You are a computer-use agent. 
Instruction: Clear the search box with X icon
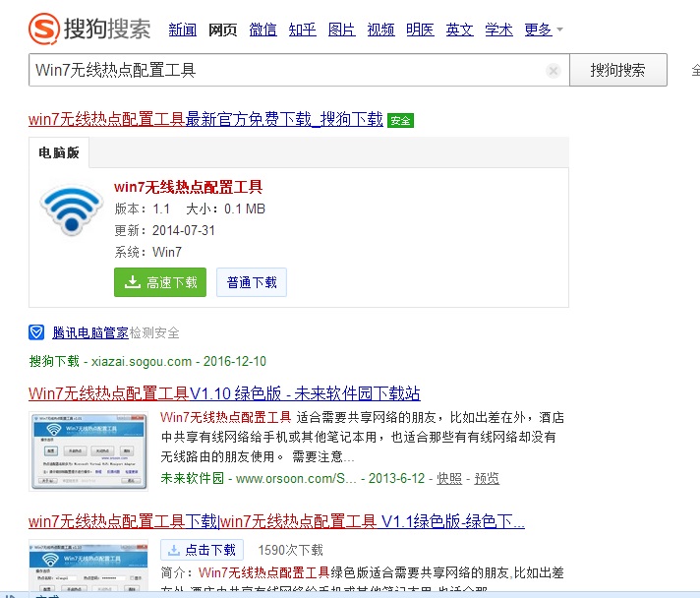click(554, 71)
